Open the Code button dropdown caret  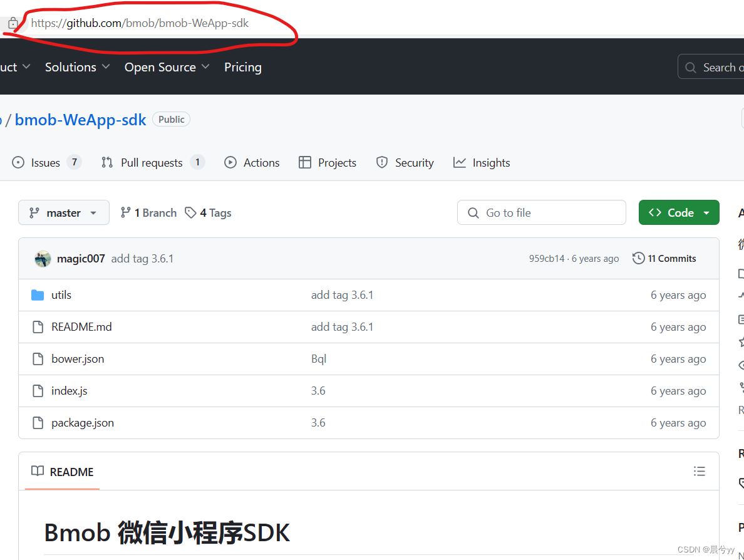coord(706,213)
